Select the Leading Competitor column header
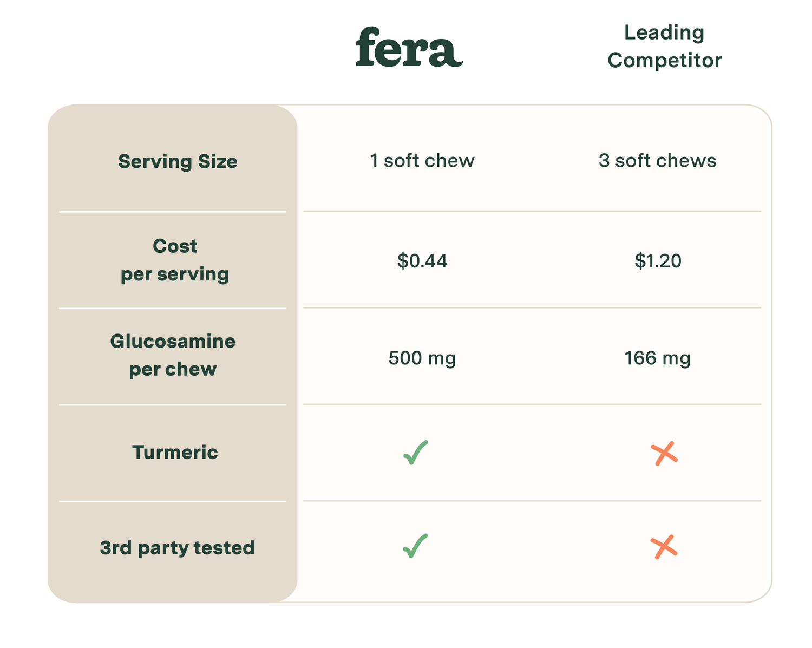The width and height of the screenshot is (812, 648). click(x=664, y=46)
